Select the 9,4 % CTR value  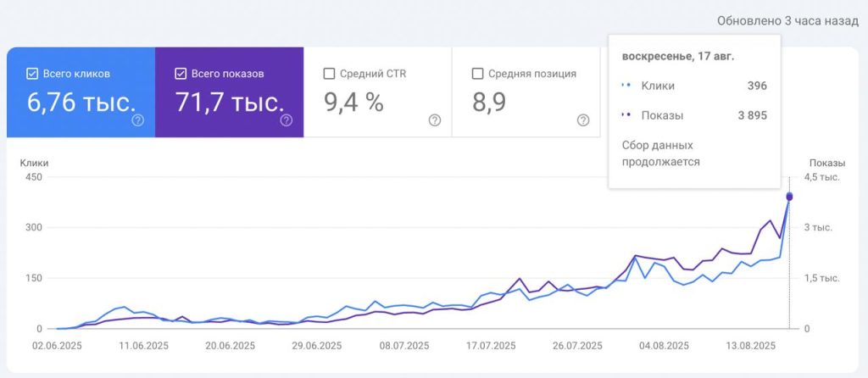click(353, 103)
